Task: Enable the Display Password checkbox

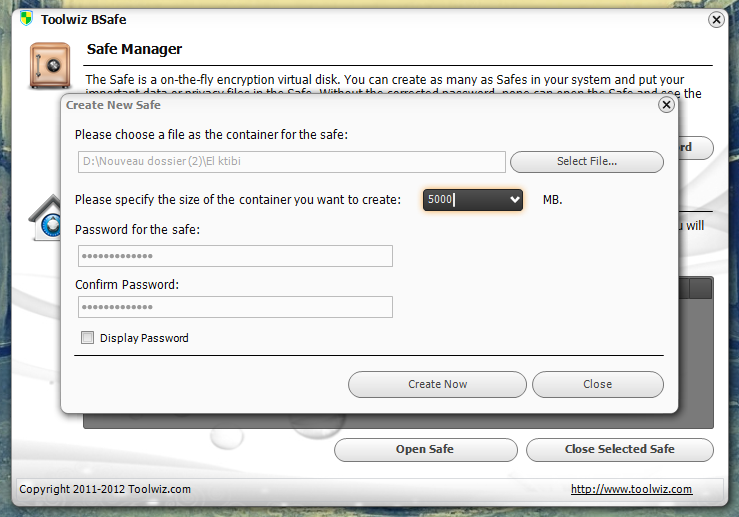Action: [87, 337]
